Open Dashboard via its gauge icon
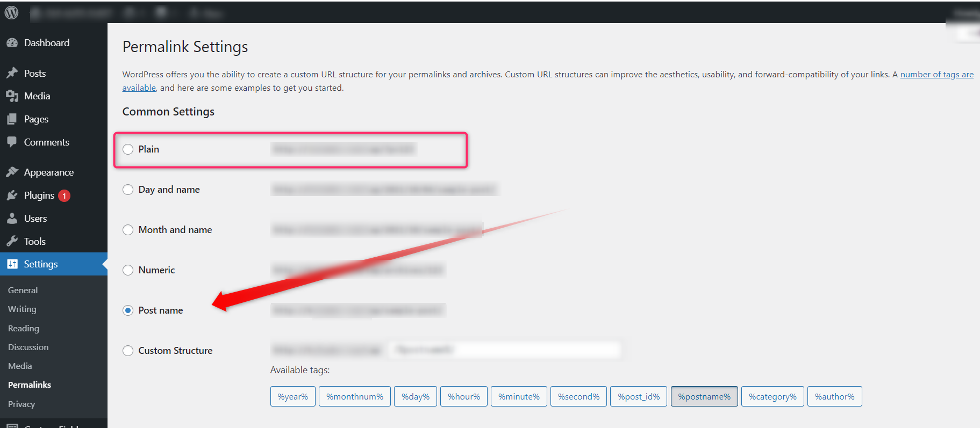 [x=12, y=43]
